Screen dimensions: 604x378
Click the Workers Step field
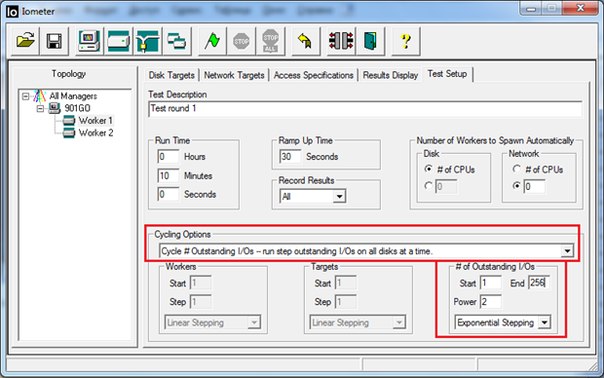pos(200,302)
